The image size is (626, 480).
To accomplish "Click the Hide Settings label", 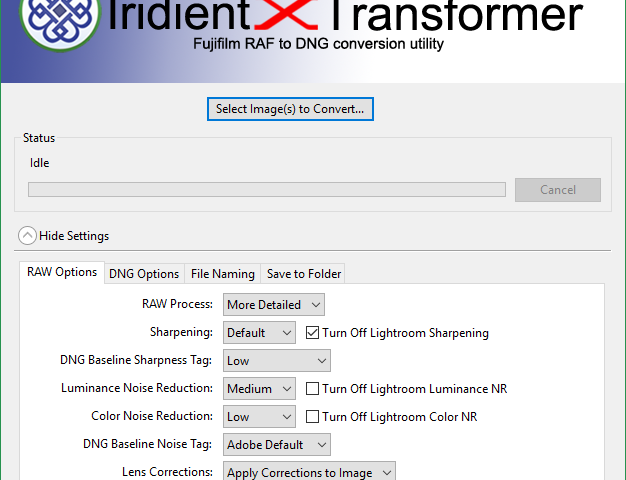I will (74, 236).
